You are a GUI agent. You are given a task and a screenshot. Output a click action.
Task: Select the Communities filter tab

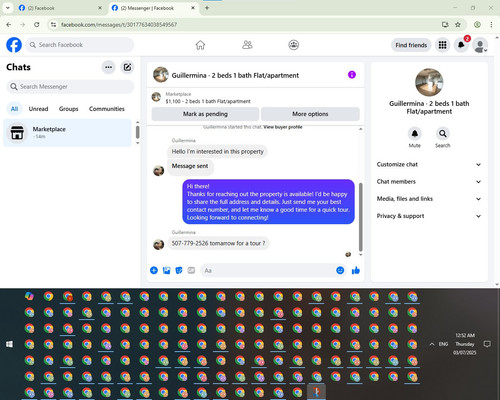[107, 109]
